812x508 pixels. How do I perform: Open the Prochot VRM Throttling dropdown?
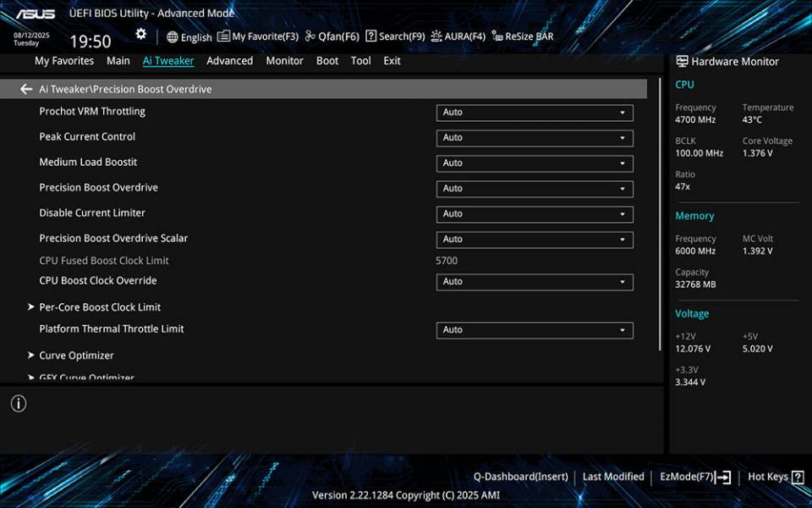pyautogui.click(x=534, y=112)
